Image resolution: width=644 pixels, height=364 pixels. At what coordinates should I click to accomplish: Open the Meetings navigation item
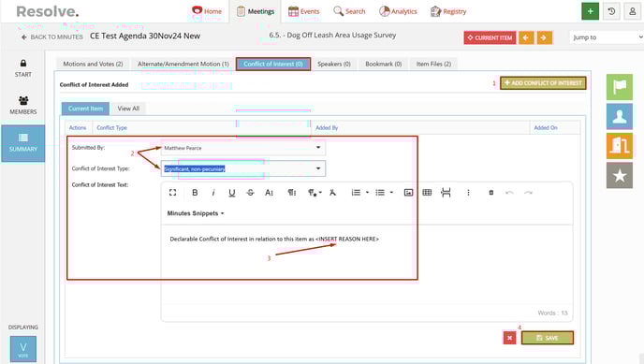[255, 11]
